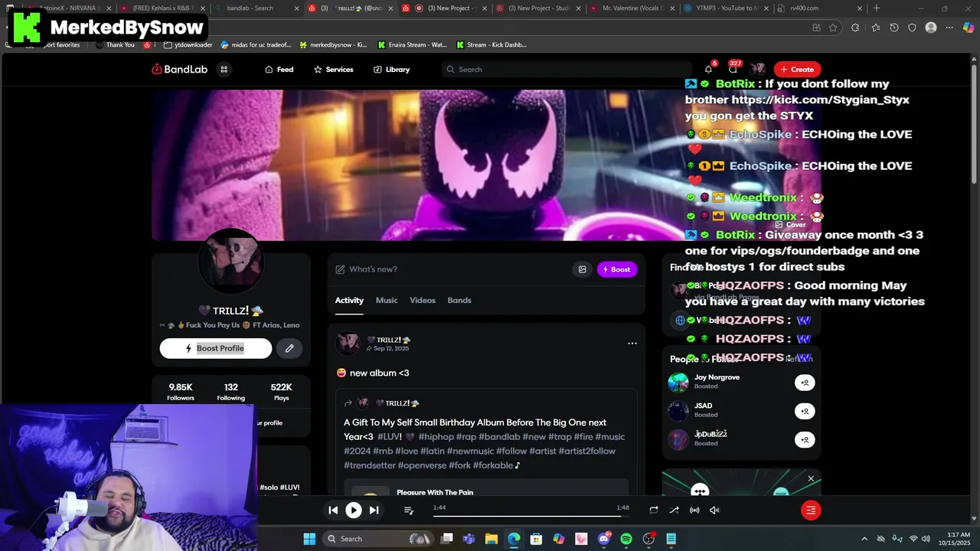Screen dimensions: 980x551
Task: Open the user avatar menu in the header
Action: point(758,70)
